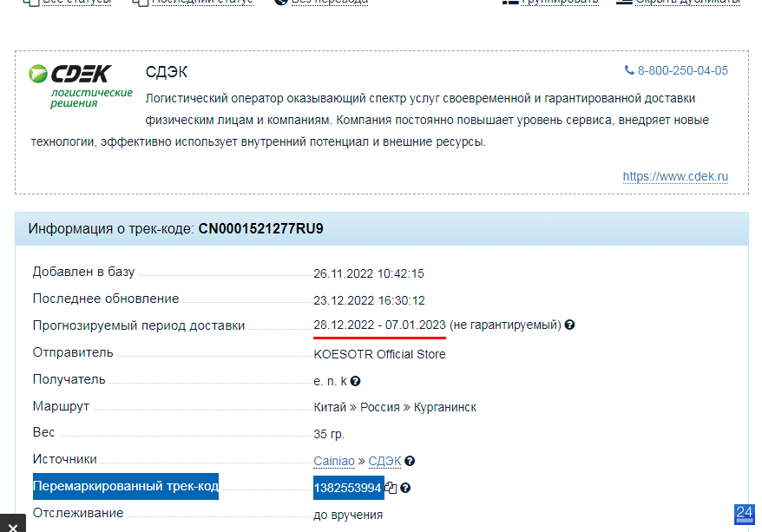Click the blue 24 badge icon
This screenshot has width=762, height=532.
[745, 515]
